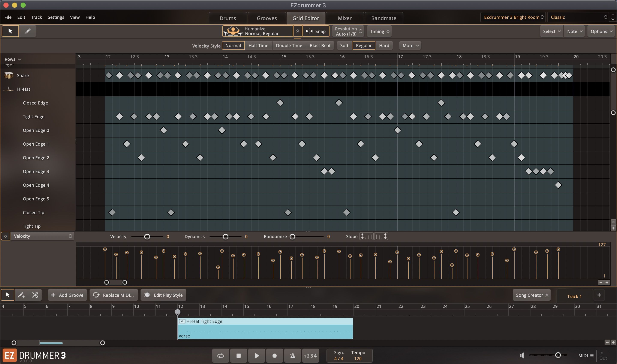Click the Sign. 4/4 time signature field

click(339, 355)
